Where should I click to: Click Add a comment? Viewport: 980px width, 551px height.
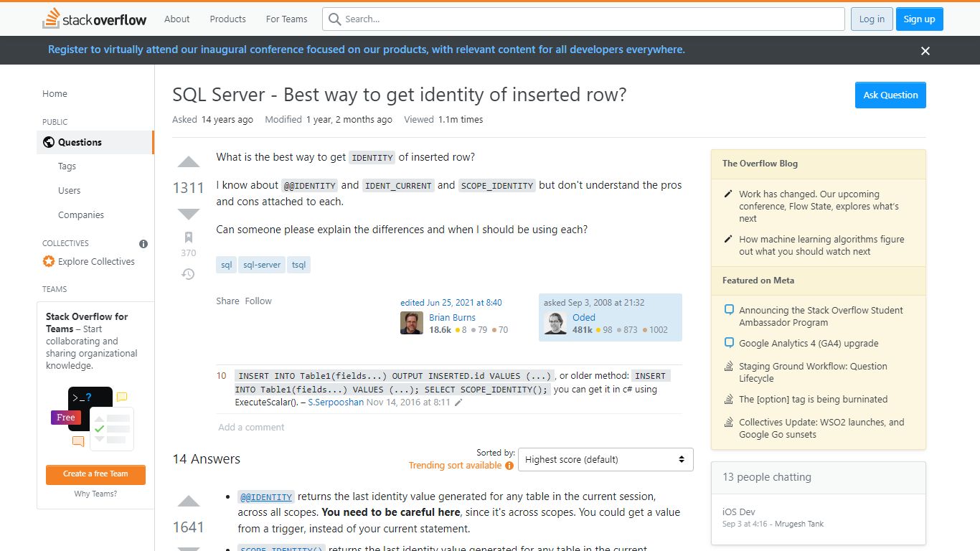pyautogui.click(x=251, y=427)
